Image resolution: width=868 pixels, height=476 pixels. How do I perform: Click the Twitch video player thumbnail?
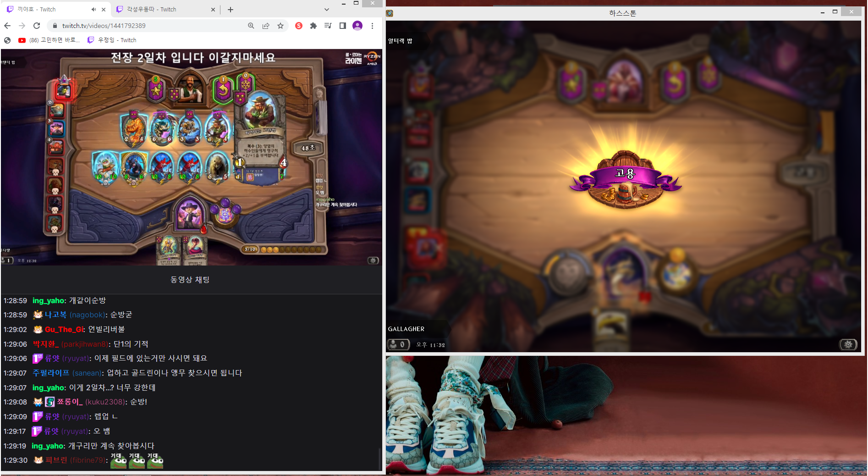point(191,157)
